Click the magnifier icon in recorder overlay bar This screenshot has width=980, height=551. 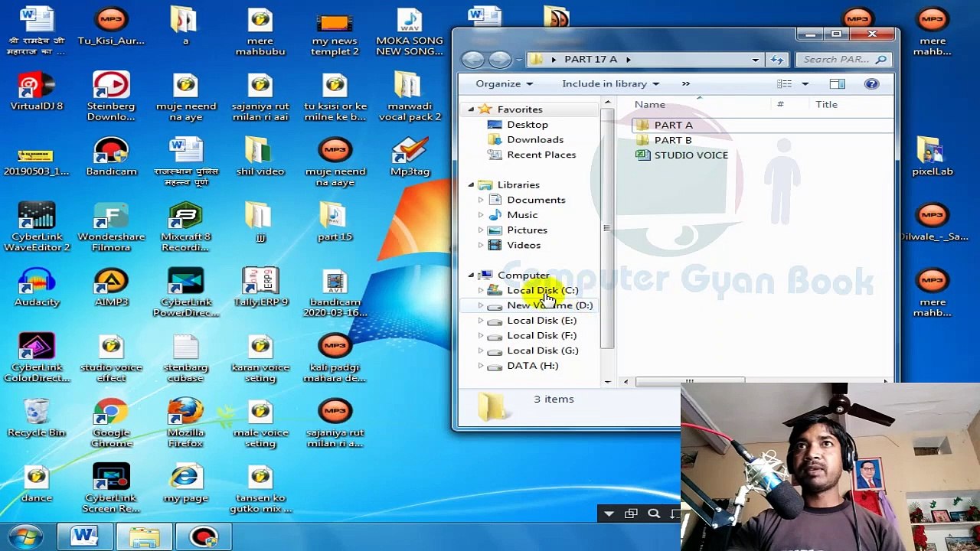tap(654, 514)
